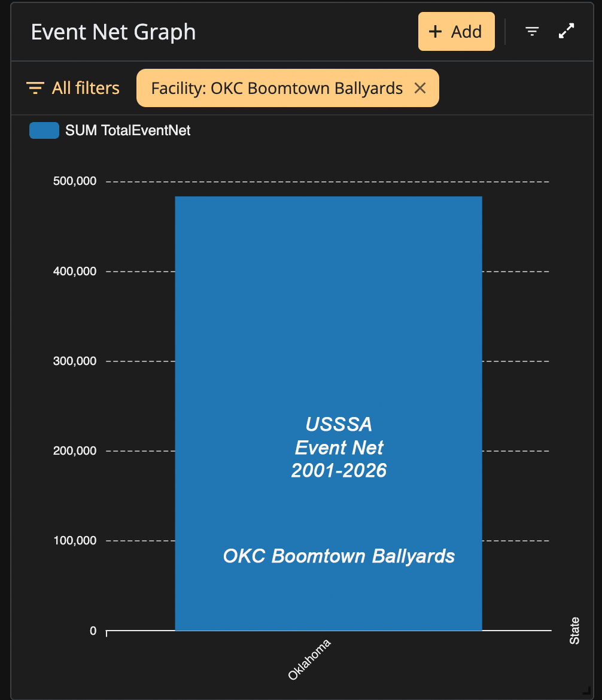Select the Facility: OKC Boomtown Ballyards chip
602x700 pixels.
coord(277,88)
